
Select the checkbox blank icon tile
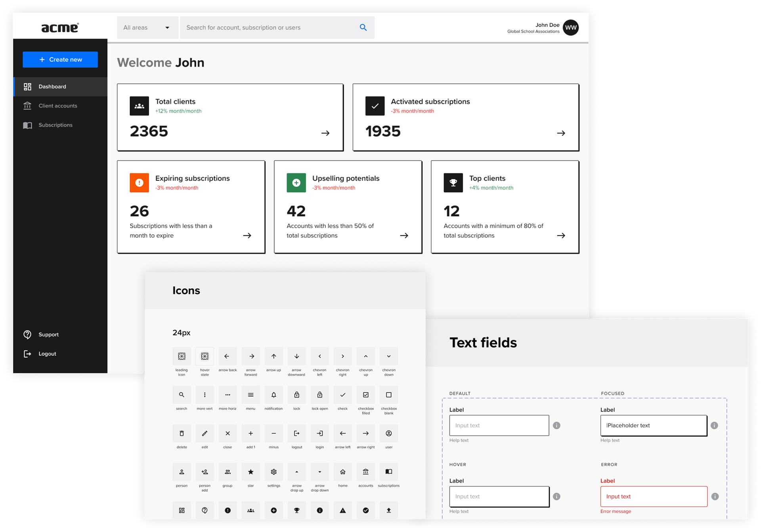(388, 395)
